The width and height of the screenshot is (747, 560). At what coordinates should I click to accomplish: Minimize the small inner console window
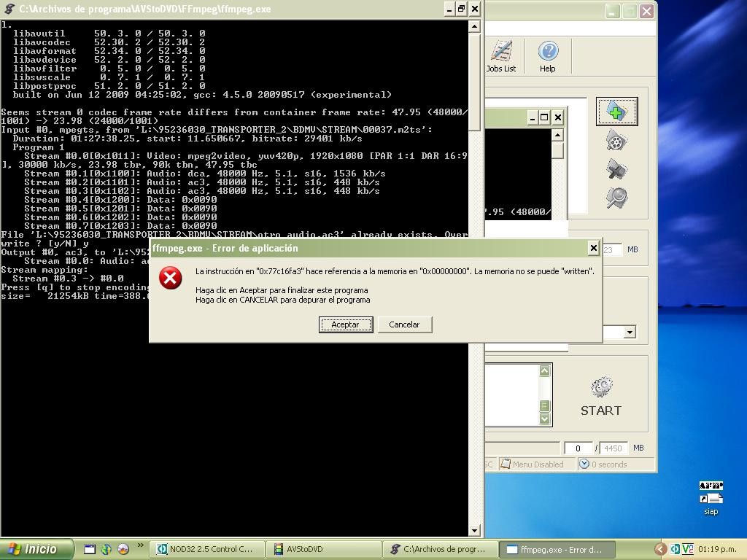pos(533,117)
